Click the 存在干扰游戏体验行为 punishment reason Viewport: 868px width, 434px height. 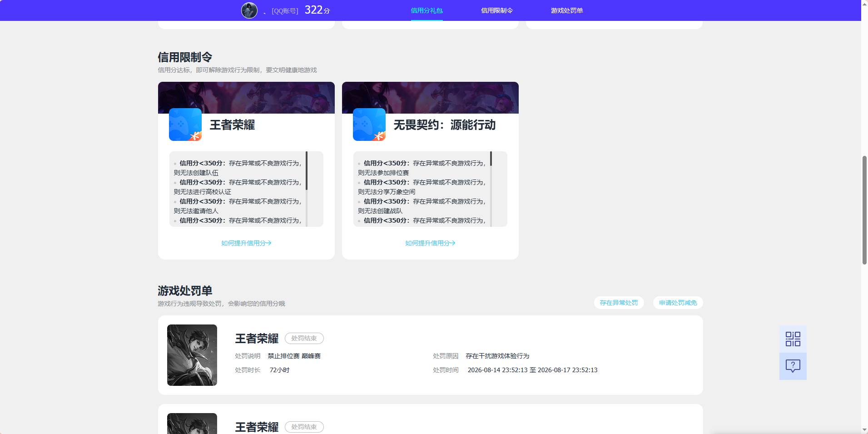pyautogui.click(x=497, y=356)
